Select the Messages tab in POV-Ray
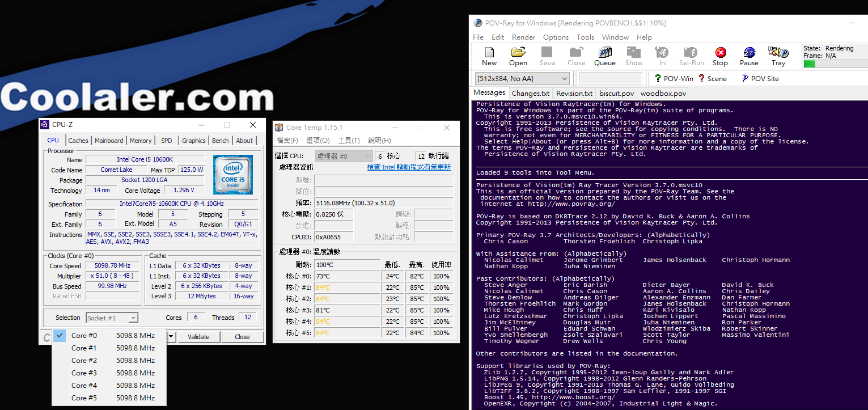868x410 pixels. pyautogui.click(x=489, y=92)
